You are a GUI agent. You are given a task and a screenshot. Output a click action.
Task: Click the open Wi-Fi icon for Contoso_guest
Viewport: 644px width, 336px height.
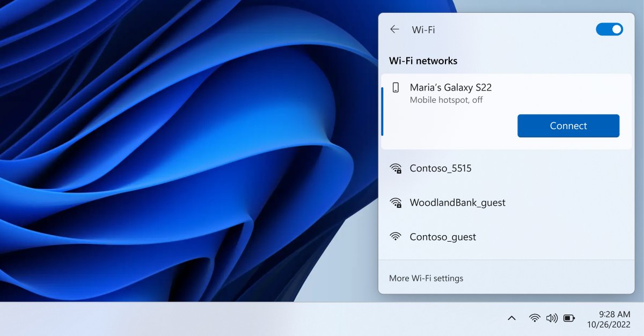coord(396,236)
